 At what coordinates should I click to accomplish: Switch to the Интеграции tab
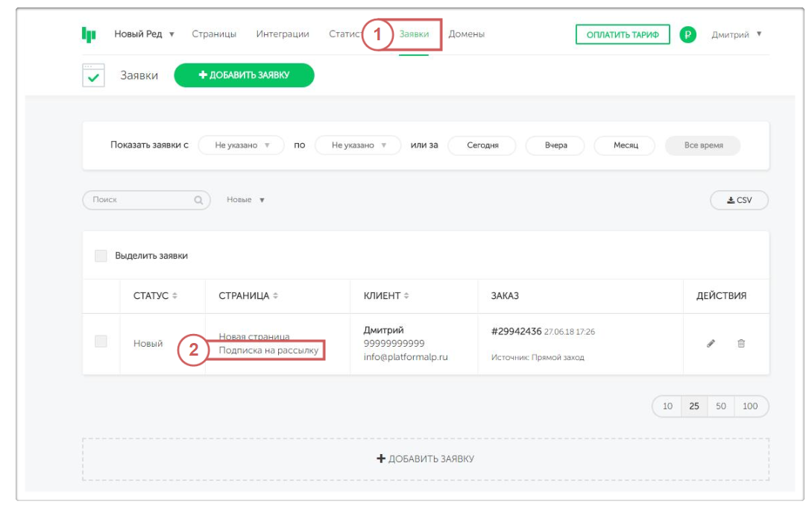tap(283, 34)
